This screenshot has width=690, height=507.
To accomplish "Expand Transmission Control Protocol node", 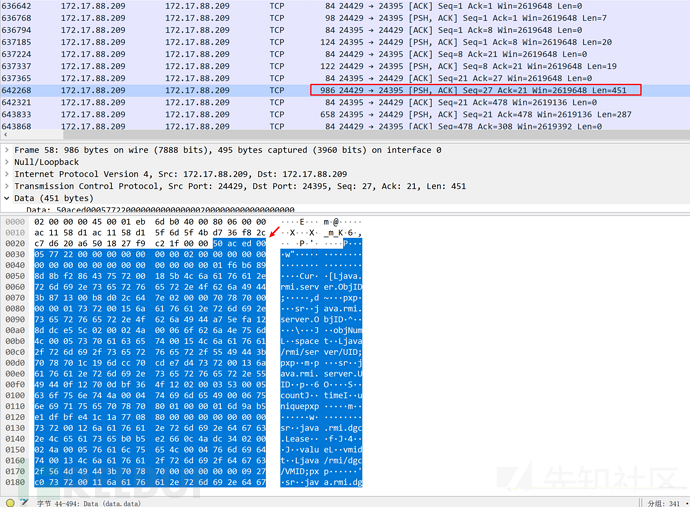I will point(7,186).
